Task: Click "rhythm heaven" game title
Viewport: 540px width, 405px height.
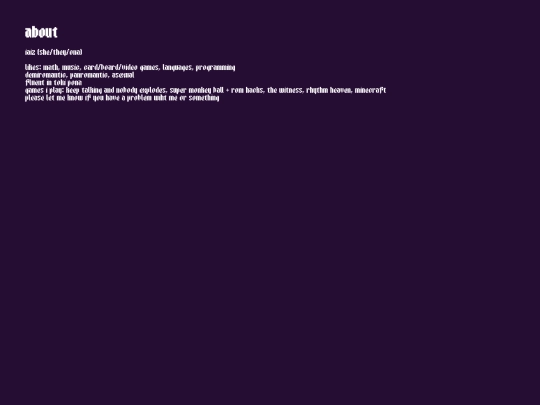Action: 329,91
